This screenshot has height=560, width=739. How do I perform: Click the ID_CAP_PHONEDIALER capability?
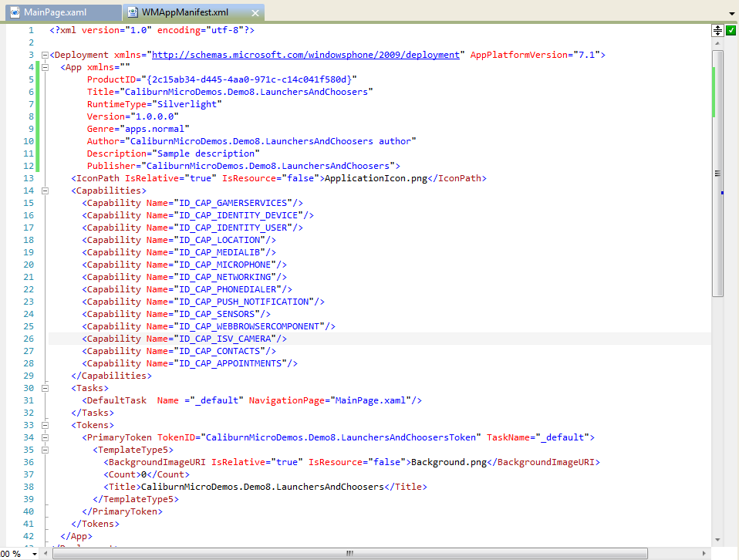pyautogui.click(x=187, y=289)
